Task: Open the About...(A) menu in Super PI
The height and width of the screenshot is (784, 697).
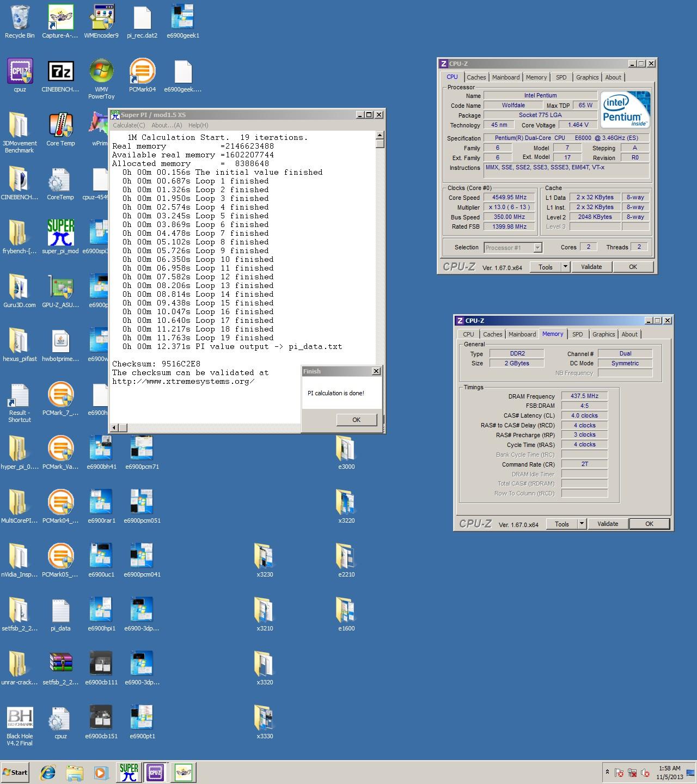Action: click(x=167, y=125)
